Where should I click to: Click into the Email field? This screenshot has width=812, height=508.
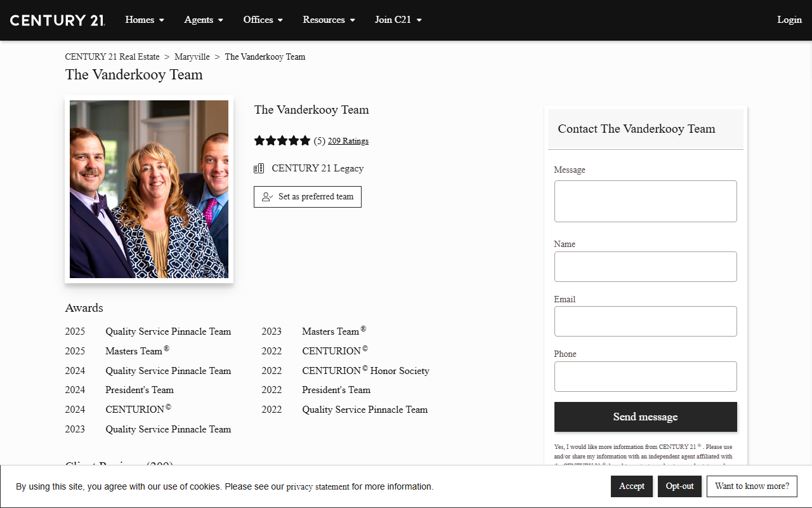click(x=646, y=321)
